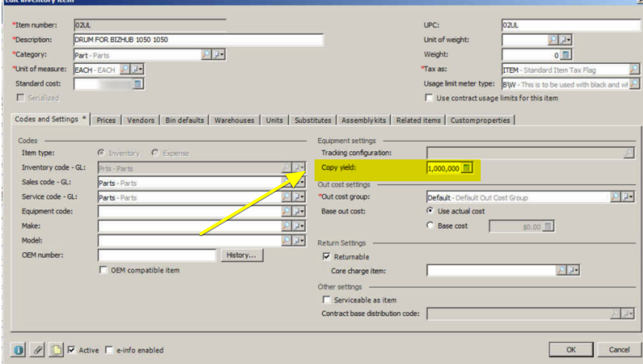Open the Out cost group lookup magnifier
This screenshot has width=643, height=364.
click(615, 197)
